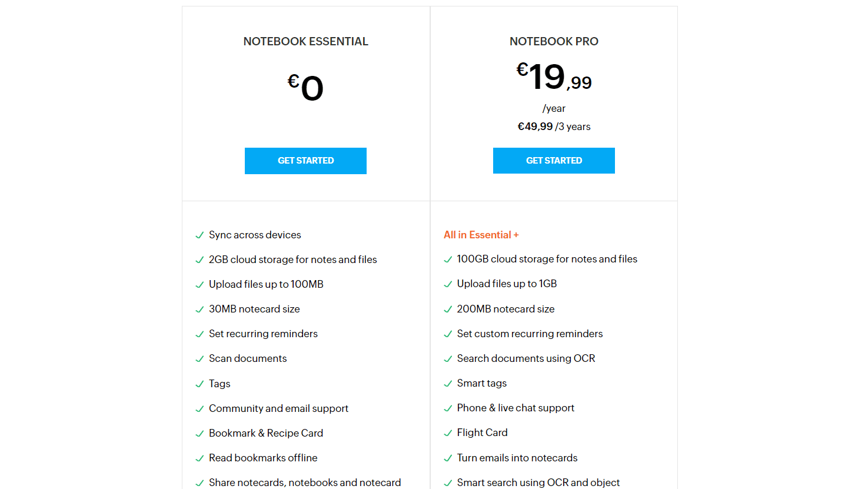Select GET STARTED under Notebook Pro
The width and height of the screenshot is (868, 489).
tap(554, 160)
